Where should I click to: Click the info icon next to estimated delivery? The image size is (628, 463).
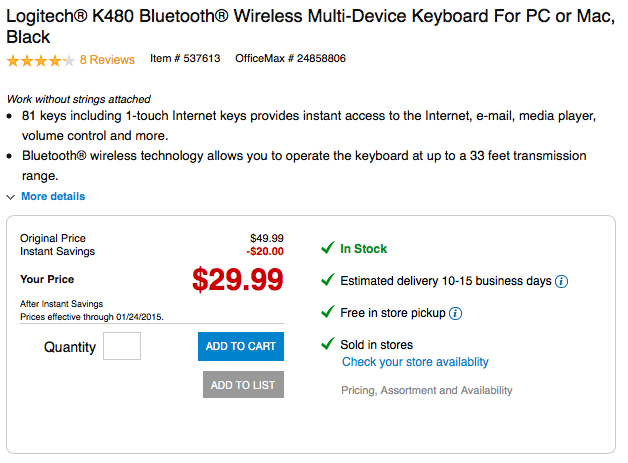click(561, 281)
